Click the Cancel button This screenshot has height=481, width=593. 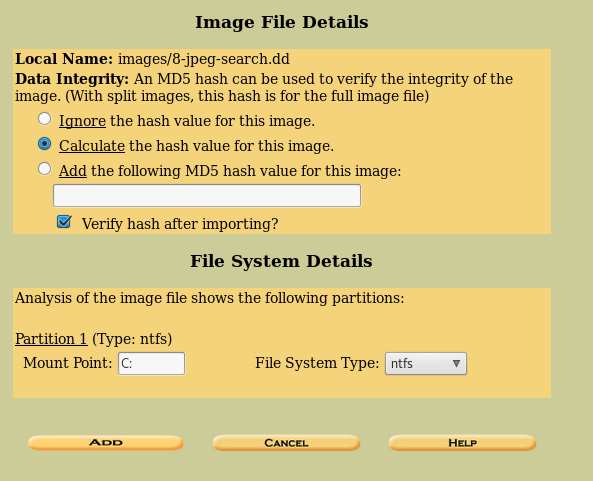tap(286, 443)
